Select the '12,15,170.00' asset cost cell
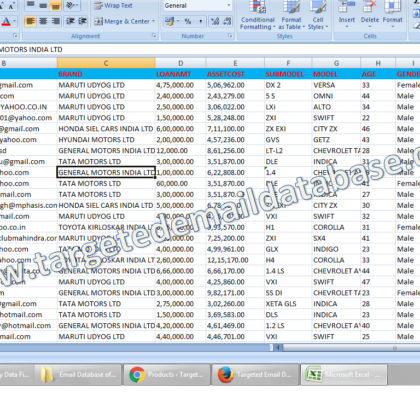This screenshot has height=420, width=420. (x=235, y=260)
